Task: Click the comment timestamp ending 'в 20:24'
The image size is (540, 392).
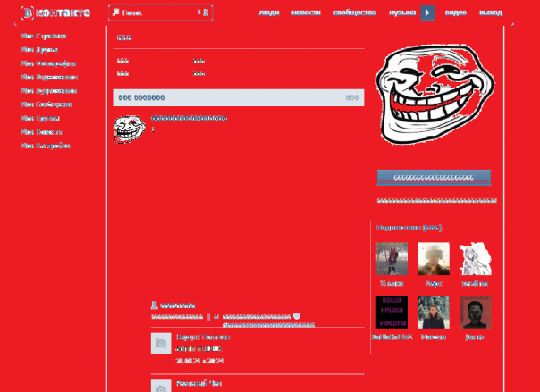Action: tap(199, 361)
